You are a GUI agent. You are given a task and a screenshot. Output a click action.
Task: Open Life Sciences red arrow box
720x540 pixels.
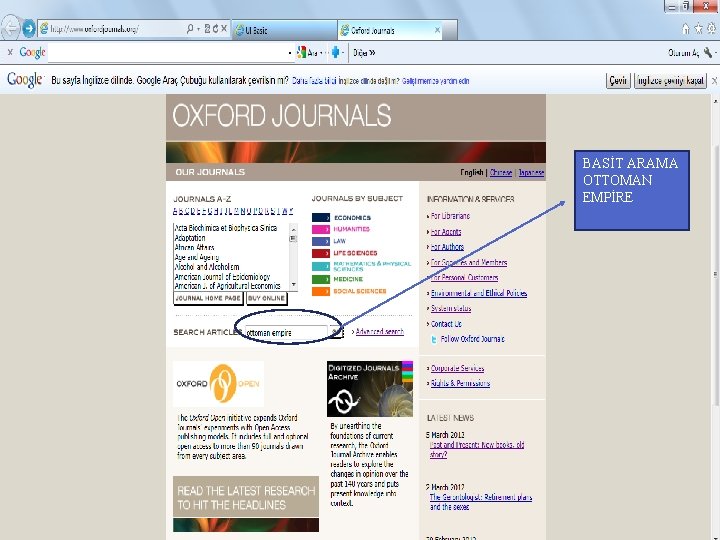[321, 253]
